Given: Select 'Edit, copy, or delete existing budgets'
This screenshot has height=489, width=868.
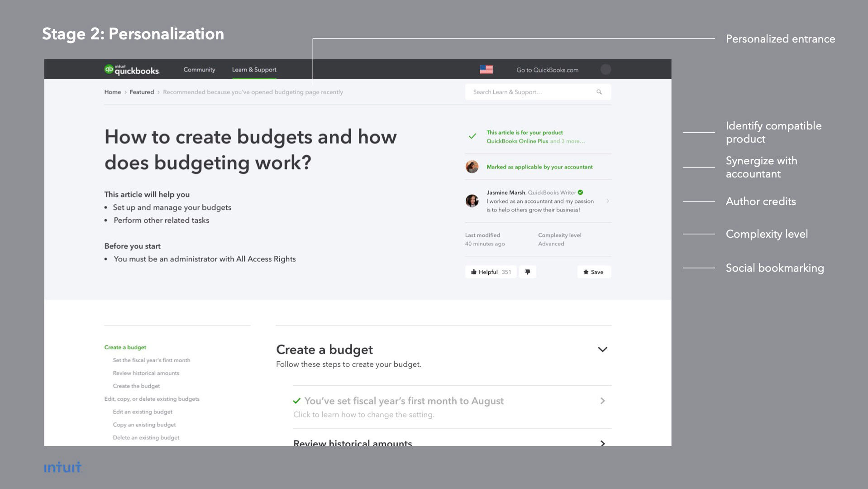Looking at the screenshot, I should pos(152,399).
